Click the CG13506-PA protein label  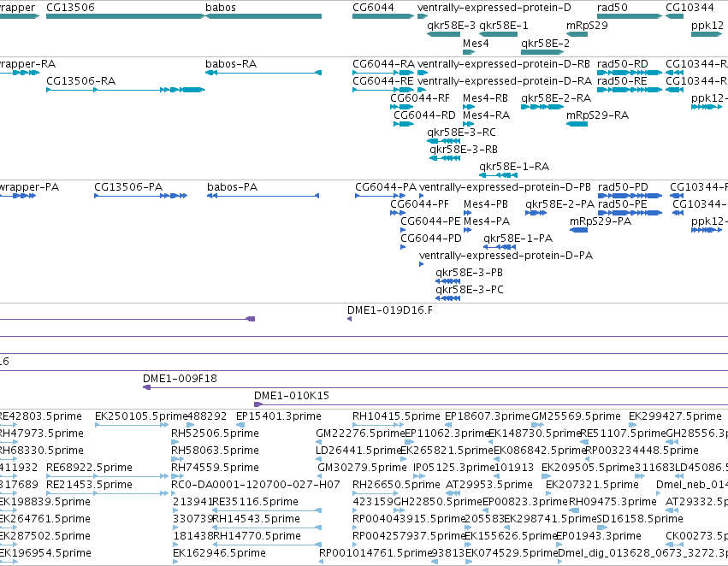pos(128,187)
